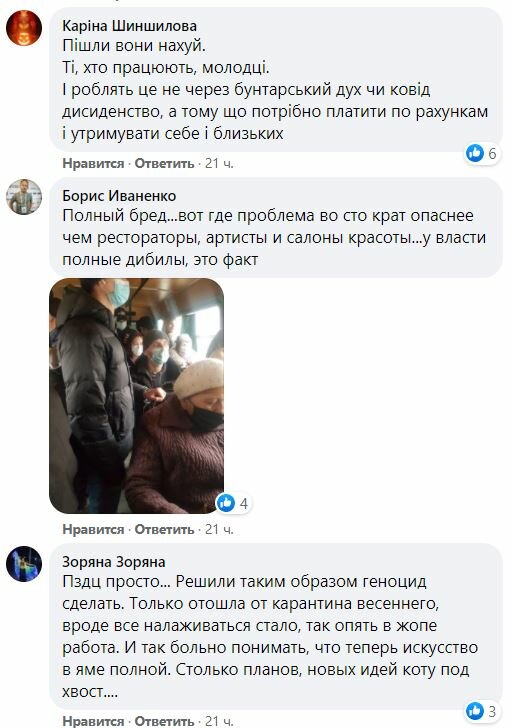Viewport: 512px width, 728px height.
Task: Click the name Борис Иваненко
Action: point(119,195)
